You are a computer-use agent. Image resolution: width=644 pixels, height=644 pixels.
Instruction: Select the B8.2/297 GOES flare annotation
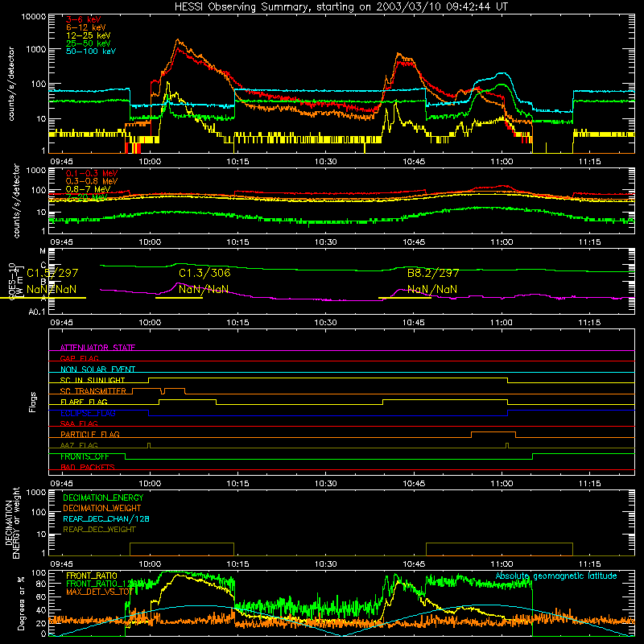(x=433, y=273)
